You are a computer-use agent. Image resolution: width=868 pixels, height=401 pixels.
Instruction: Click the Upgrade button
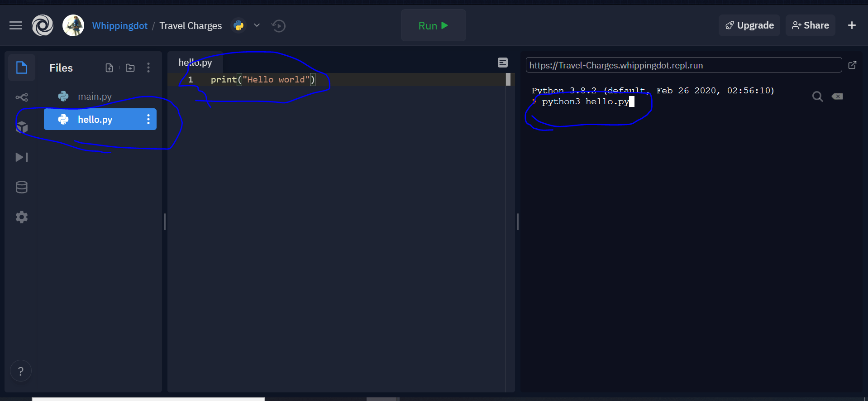click(749, 25)
